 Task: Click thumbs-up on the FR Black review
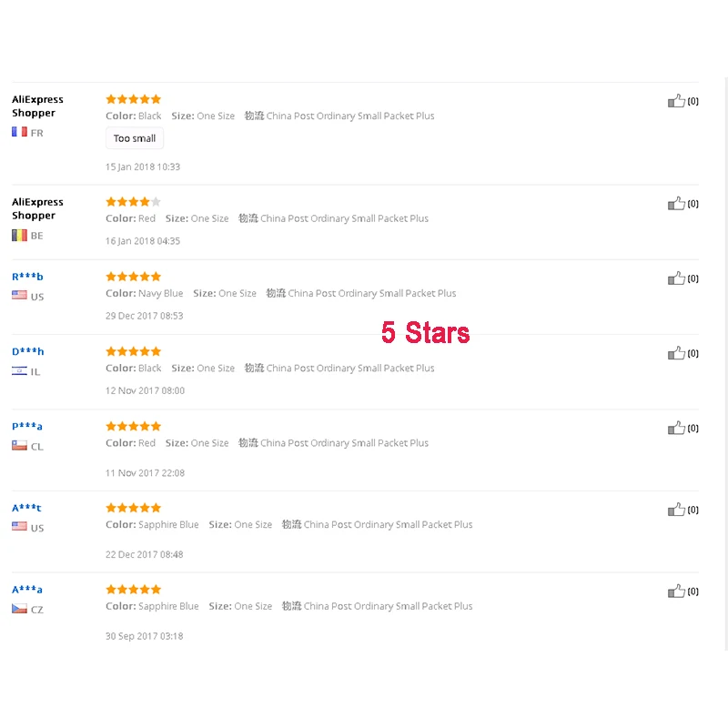click(x=676, y=101)
